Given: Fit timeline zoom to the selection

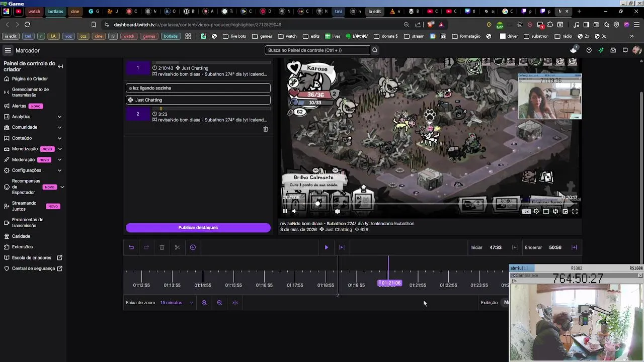Looking at the screenshot, I should 235,303.
